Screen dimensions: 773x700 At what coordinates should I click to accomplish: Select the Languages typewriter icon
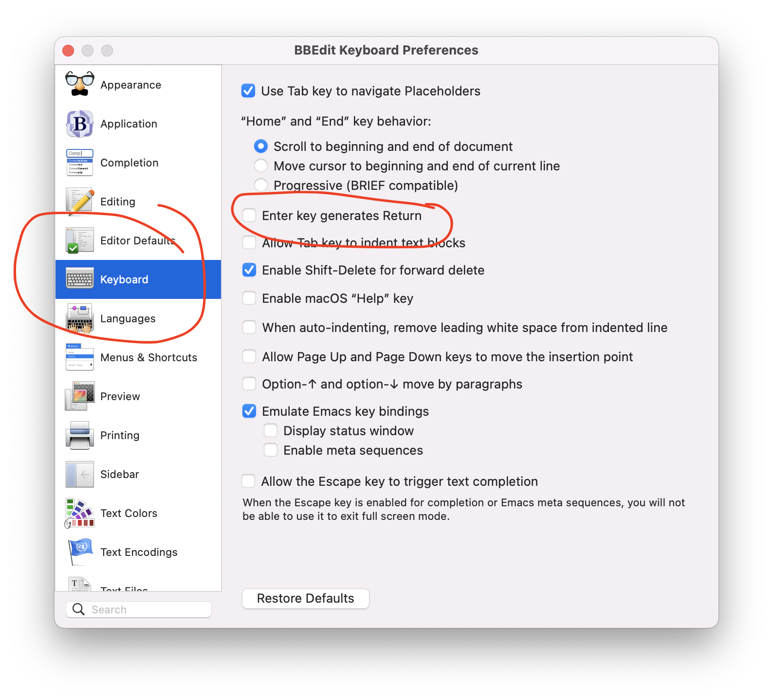pos(79,318)
